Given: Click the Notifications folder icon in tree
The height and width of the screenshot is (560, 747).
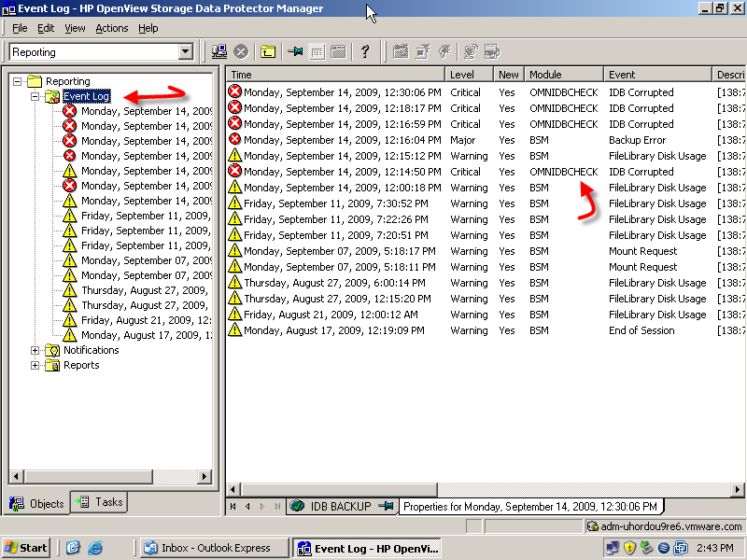Looking at the screenshot, I should 52,351.
